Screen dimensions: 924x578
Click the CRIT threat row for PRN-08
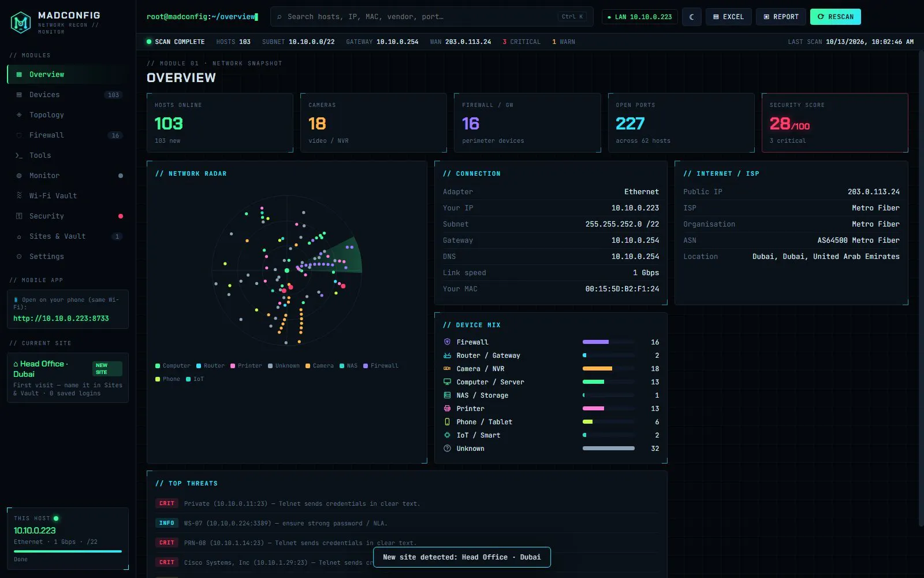tap(407, 543)
